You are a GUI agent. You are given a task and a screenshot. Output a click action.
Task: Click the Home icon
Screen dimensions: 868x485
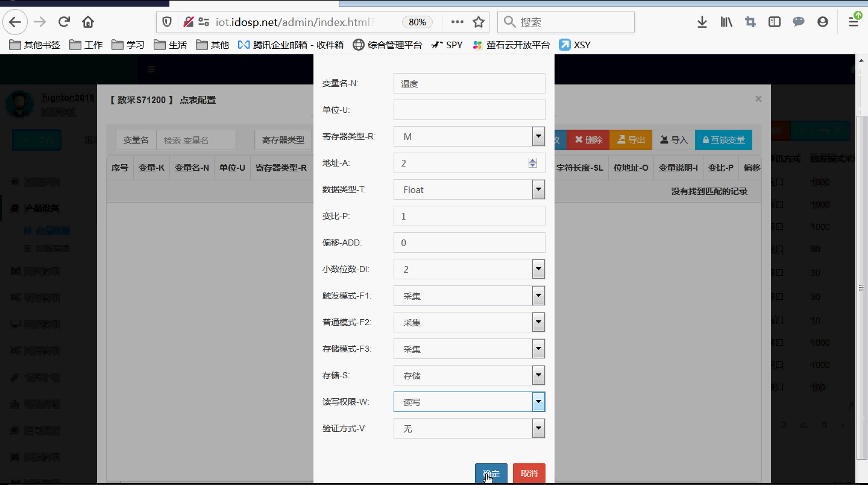click(88, 21)
